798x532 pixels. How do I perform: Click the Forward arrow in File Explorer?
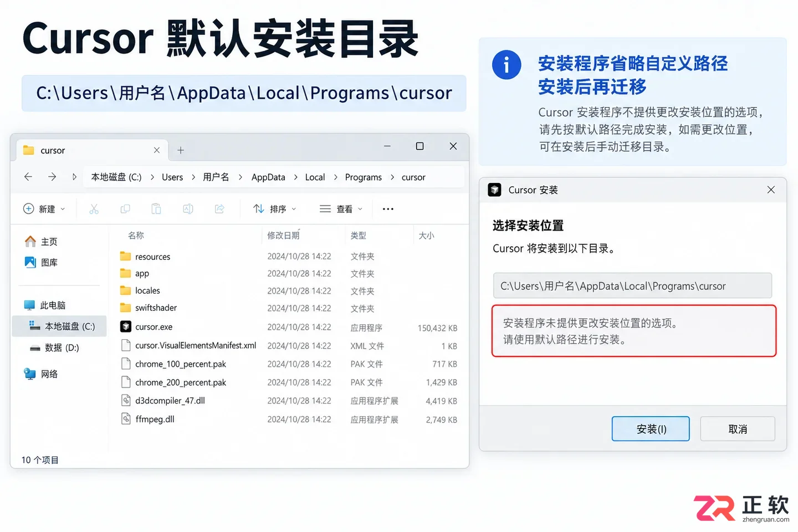coord(52,177)
